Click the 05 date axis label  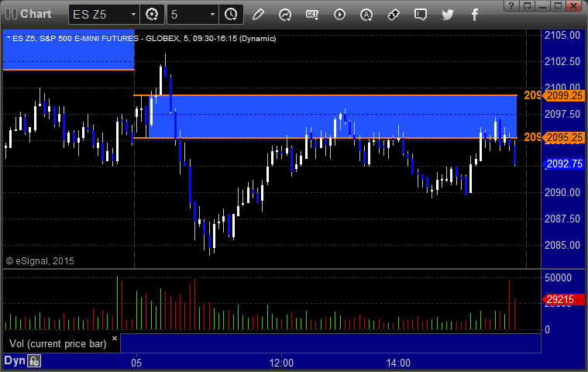click(x=136, y=363)
